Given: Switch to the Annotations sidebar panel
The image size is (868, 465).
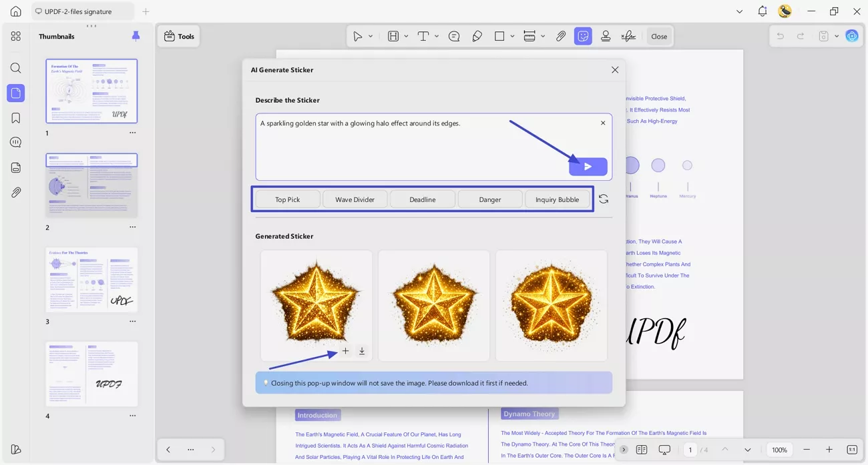Looking at the screenshot, I should (x=15, y=142).
